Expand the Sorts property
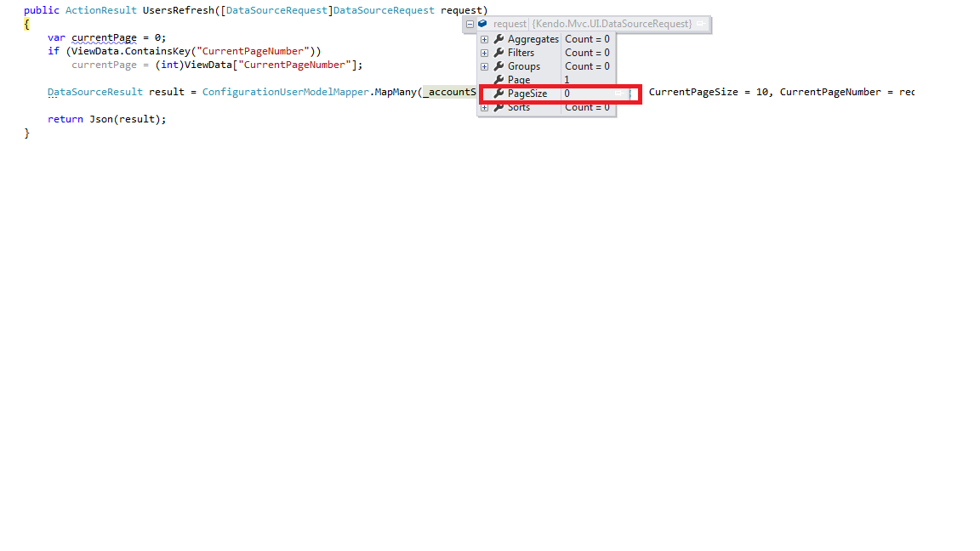980x551 pixels. coord(484,107)
